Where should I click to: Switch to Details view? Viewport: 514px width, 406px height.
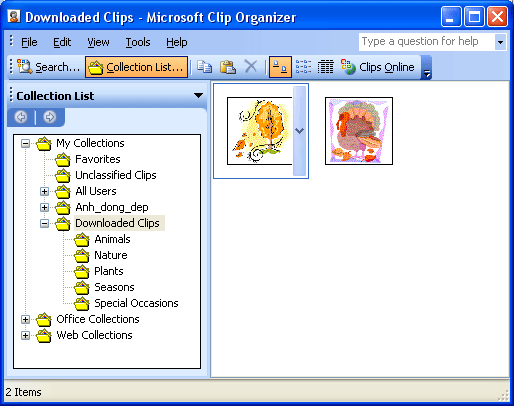(x=325, y=67)
